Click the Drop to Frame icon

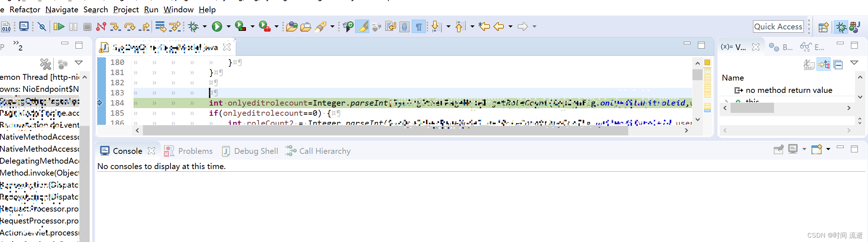[160, 26]
